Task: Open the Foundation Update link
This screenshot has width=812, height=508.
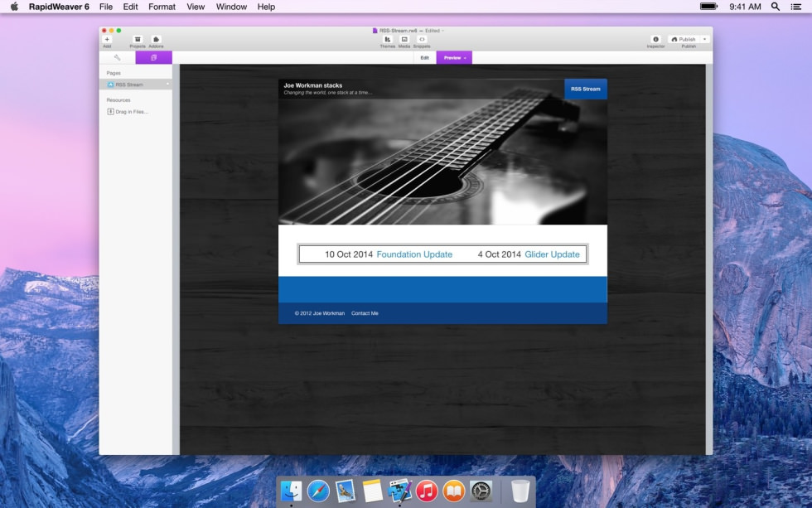Action: (414, 254)
